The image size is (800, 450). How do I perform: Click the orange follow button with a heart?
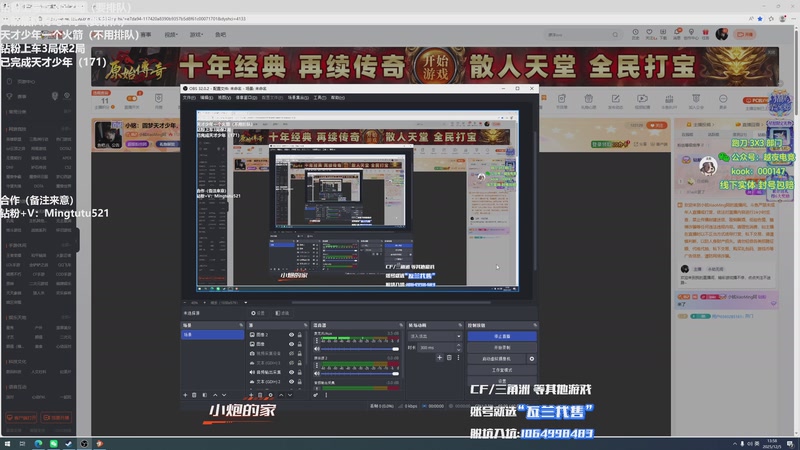click(657, 125)
